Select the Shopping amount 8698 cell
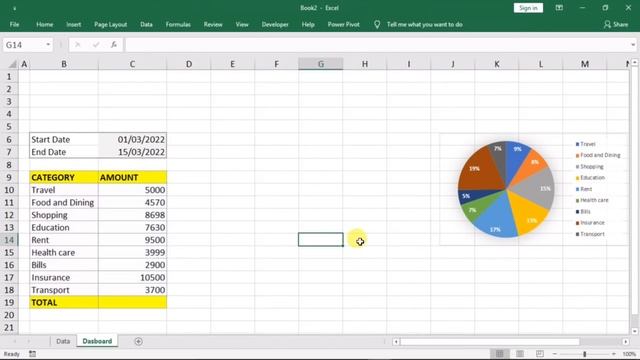Screen dimensions: 640x360 [132, 215]
